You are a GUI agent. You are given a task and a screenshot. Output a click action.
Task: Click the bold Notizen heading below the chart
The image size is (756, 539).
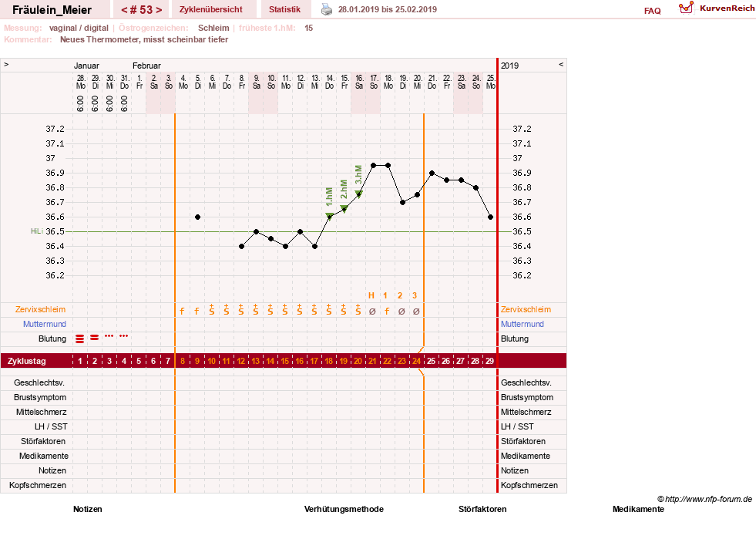click(88, 509)
